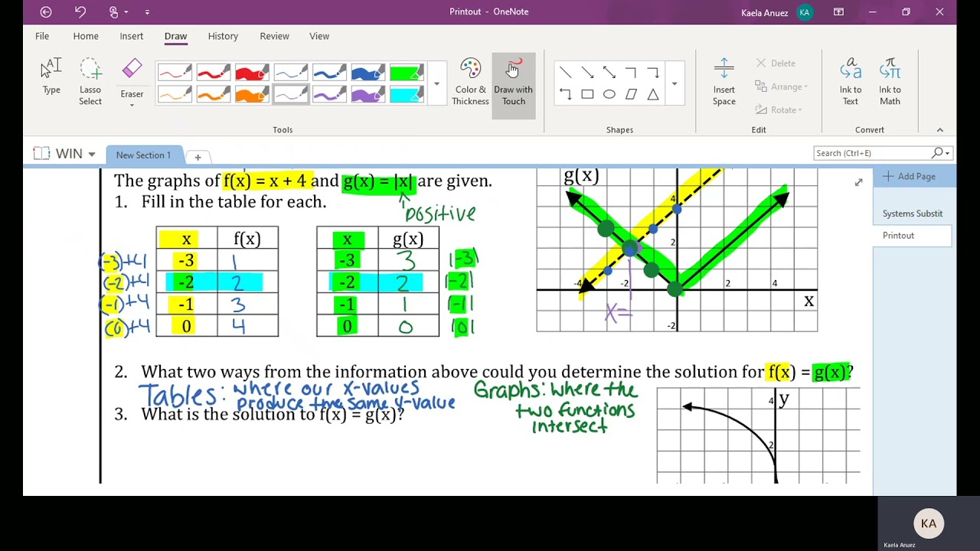
Task: Expand the pen gallery dropdown
Action: click(x=436, y=83)
